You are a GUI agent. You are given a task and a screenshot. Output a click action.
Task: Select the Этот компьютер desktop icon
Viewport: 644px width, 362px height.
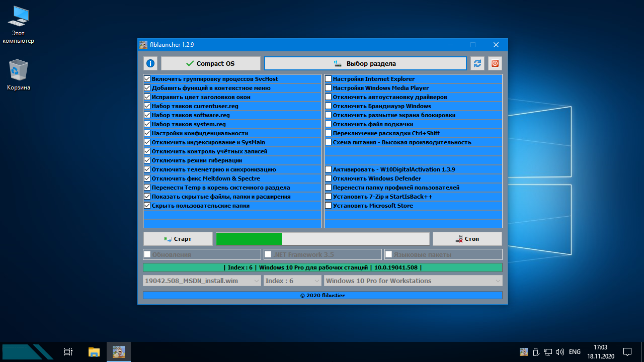(18, 25)
